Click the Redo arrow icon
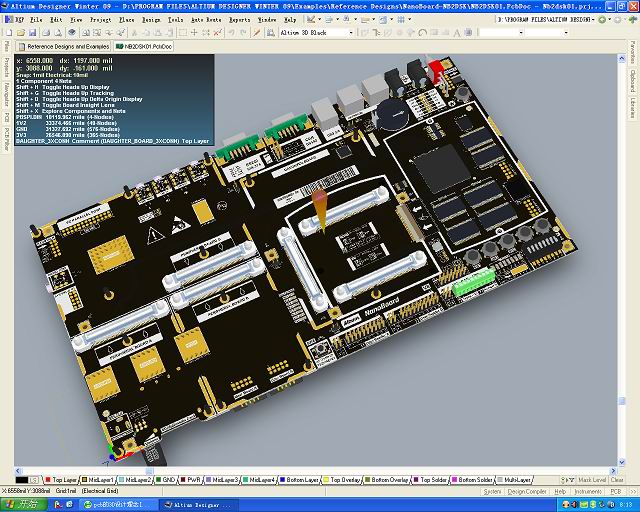 tap(243, 33)
